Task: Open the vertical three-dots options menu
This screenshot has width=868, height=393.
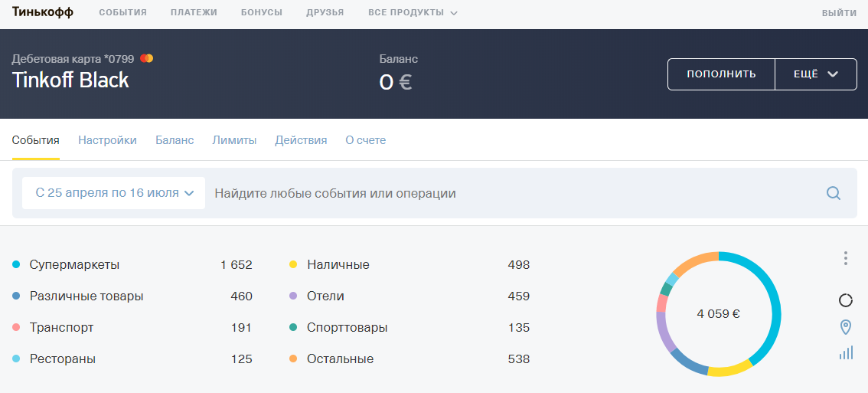Action: (x=845, y=258)
